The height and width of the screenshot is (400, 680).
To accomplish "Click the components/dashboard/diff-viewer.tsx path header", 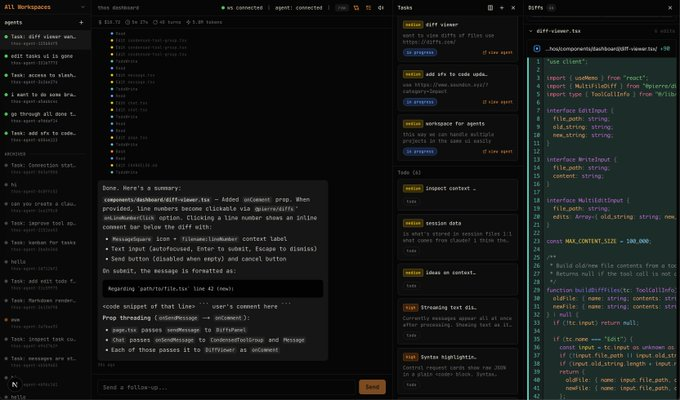I will click(x=601, y=49).
